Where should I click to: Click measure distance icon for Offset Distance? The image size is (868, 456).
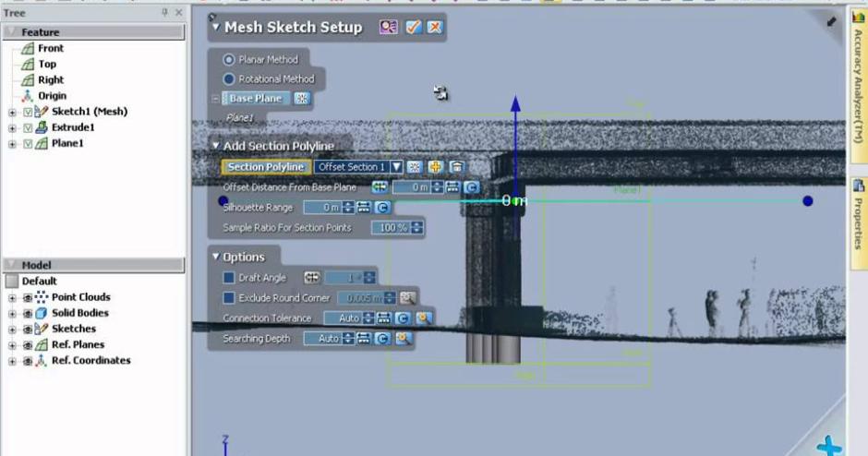click(452, 187)
